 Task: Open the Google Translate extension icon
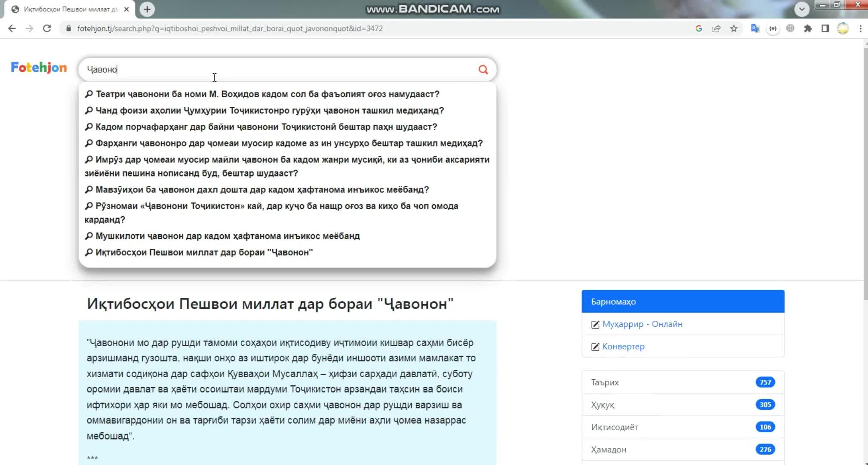pyautogui.click(x=755, y=28)
